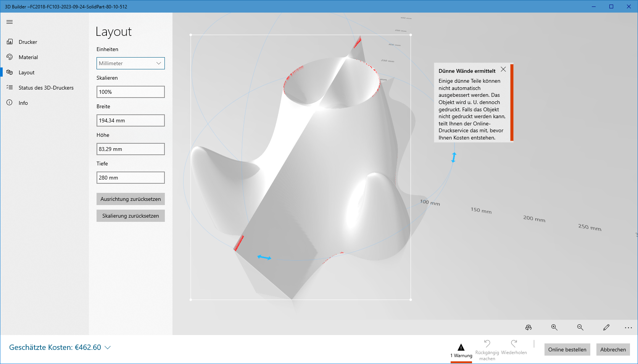This screenshot has height=364, width=638.
Task: Select Layout in the navigation pane
Action: [x=27, y=72]
